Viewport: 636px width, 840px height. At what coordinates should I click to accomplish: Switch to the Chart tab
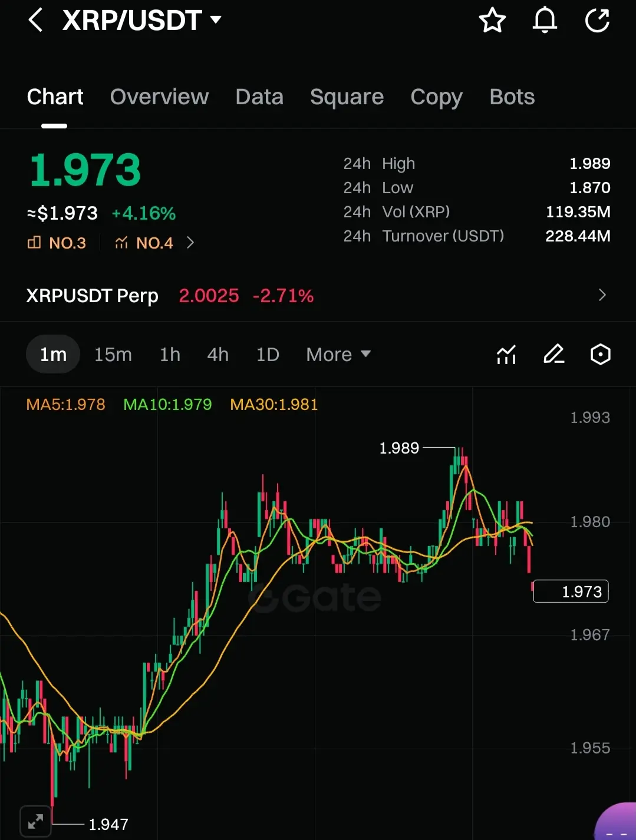click(x=55, y=97)
